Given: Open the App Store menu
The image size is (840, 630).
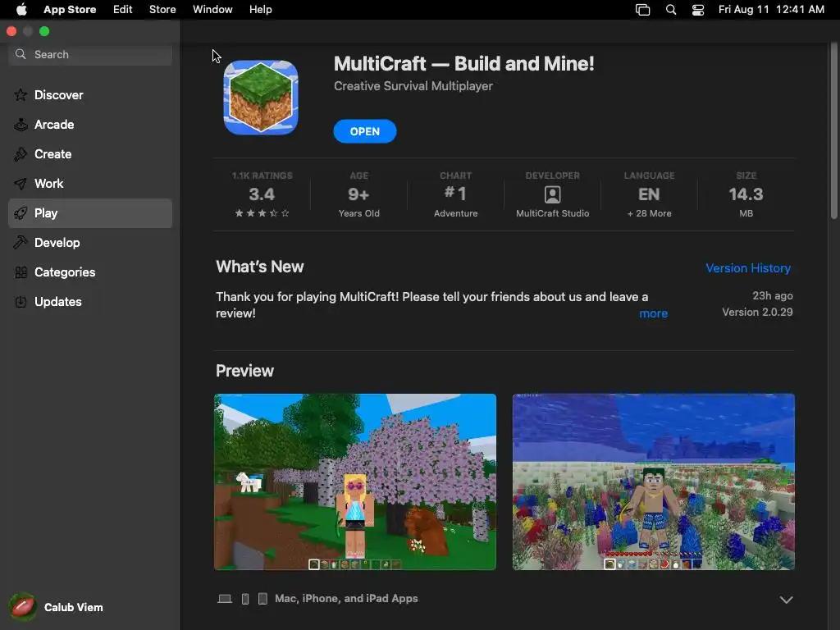Looking at the screenshot, I should pyautogui.click(x=70, y=10).
